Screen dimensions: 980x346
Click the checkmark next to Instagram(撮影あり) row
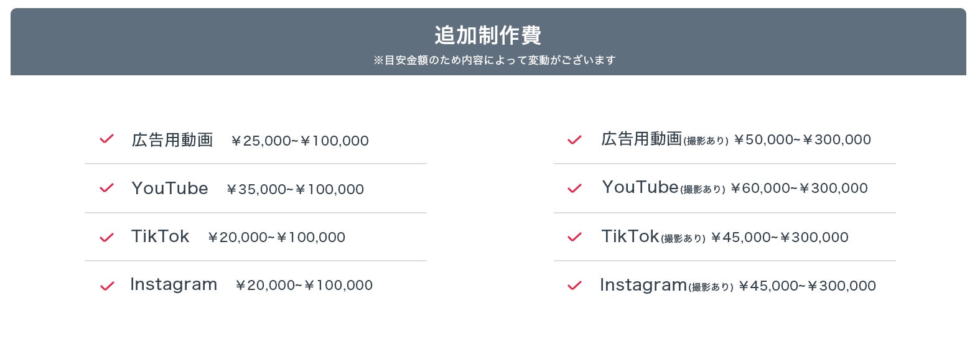[574, 286]
